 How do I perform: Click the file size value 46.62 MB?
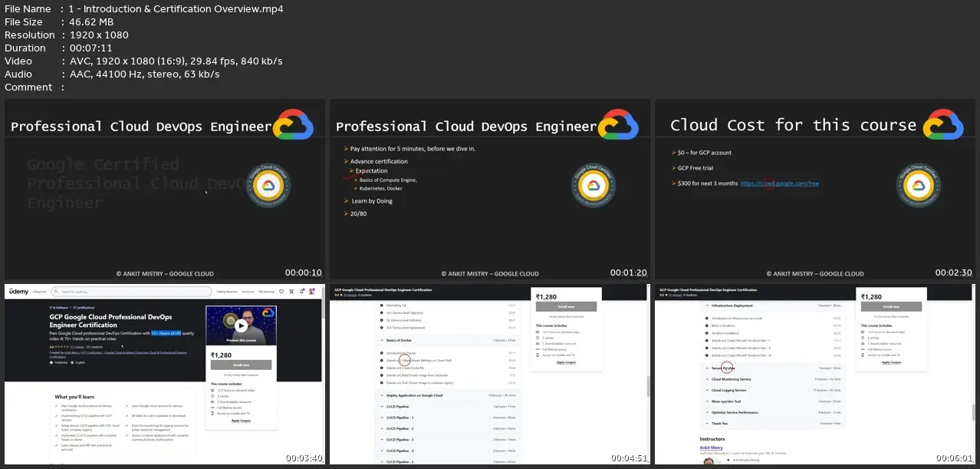tap(91, 22)
